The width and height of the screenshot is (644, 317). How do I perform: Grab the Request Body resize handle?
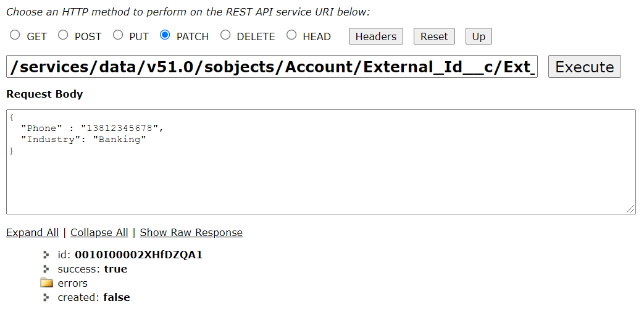(630, 209)
